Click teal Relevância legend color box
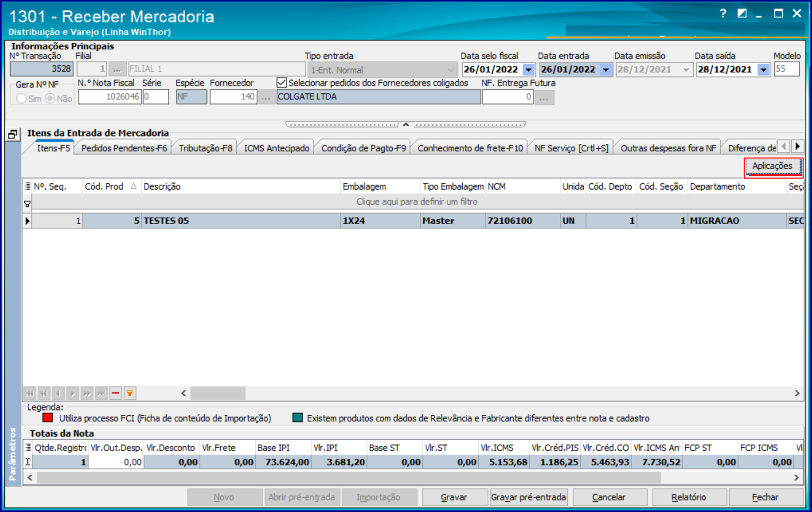 (x=298, y=418)
